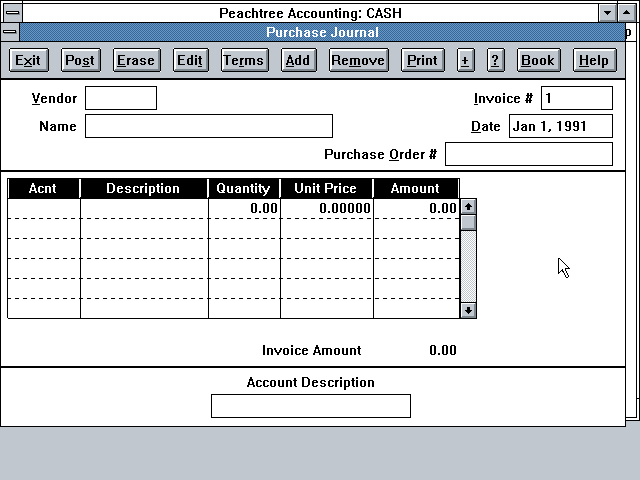
Task: Click into the Name field
Action: tap(209, 126)
